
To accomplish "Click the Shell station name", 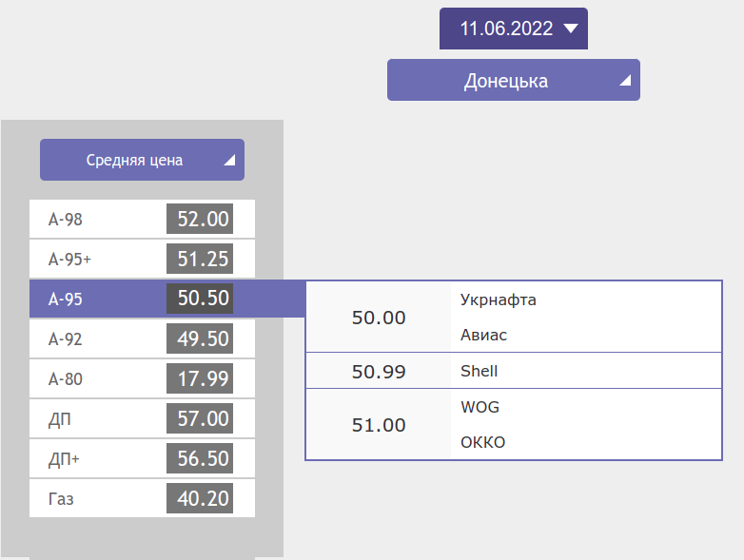I will coord(479,372).
